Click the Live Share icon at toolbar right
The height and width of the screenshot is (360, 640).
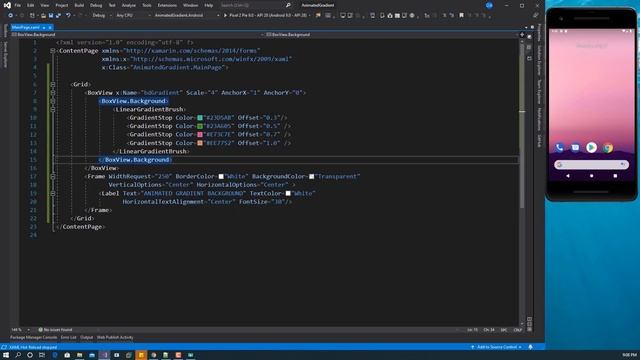click(535, 16)
